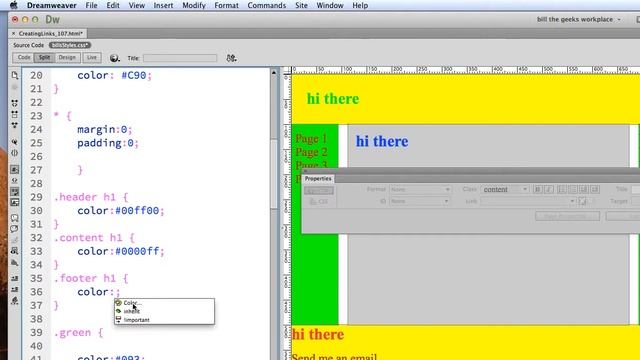Click the Remove Comment icon
640x360 pixels.
[x=15, y=229]
